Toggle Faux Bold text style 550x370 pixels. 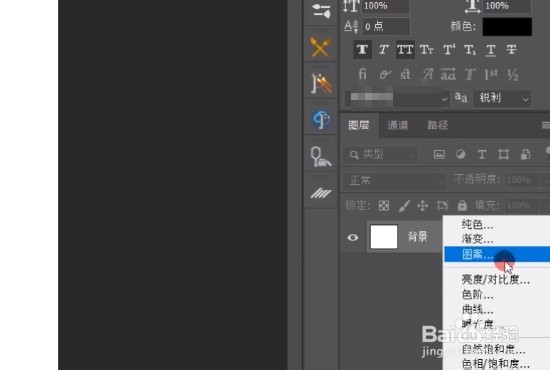click(362, 49)
